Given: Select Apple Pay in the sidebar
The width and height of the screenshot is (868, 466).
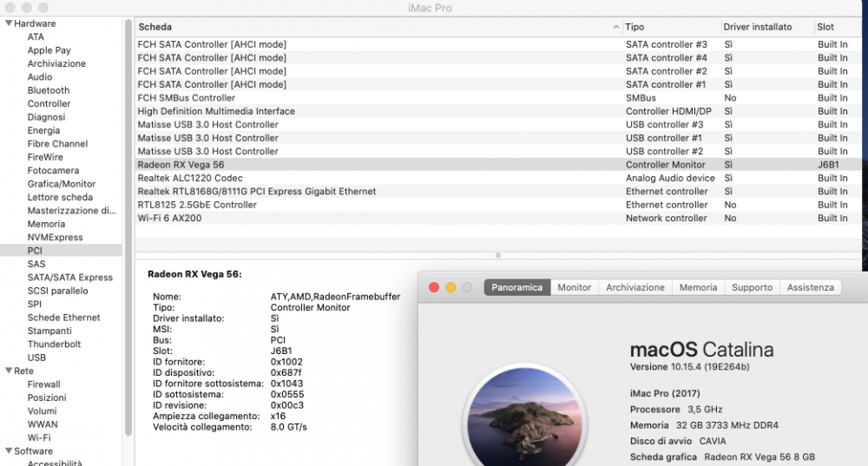Looking at the screenshot, I should tap(49, 50).
